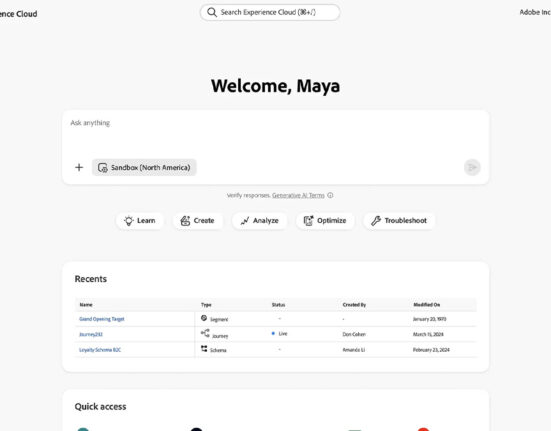551x431 pixels.
Task: Open the Loyalty Schema B2C item
Action: pos(100,350)
